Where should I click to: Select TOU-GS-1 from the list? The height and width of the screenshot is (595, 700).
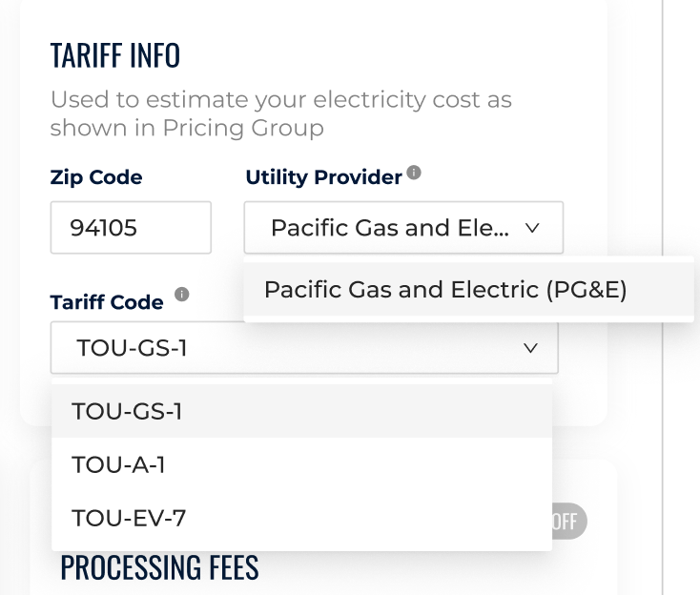point(301,411)
